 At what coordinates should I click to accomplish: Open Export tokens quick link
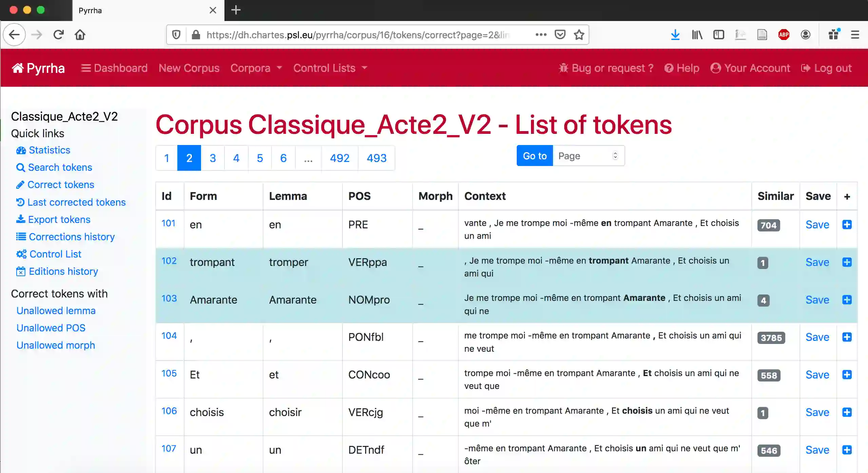coord(59,220)
